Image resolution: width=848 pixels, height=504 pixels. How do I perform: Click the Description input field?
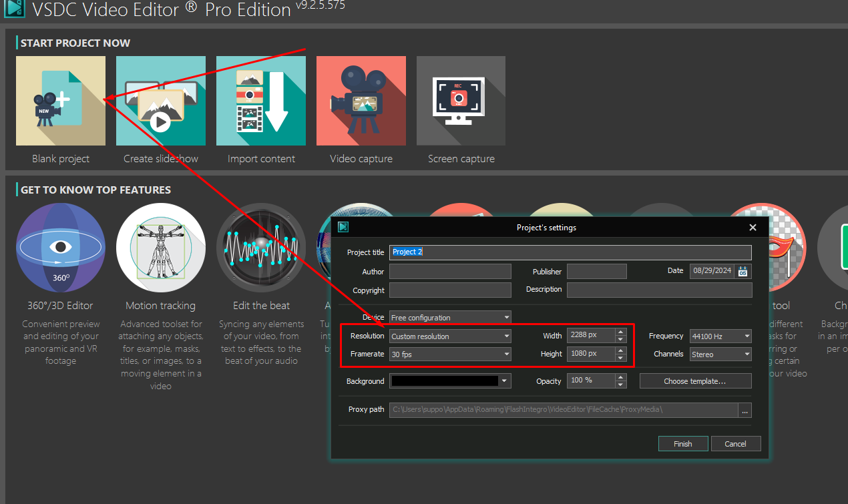(659, 290)
